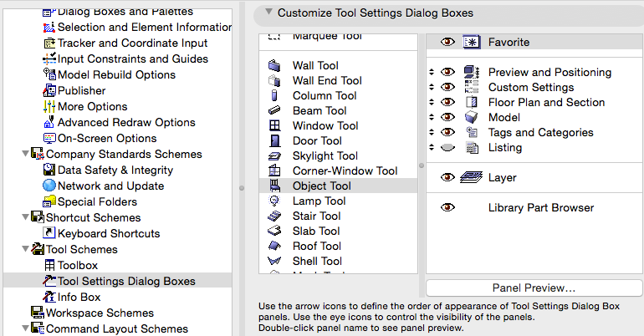Hide the Custom Settings panel via eye

point(447,87)
